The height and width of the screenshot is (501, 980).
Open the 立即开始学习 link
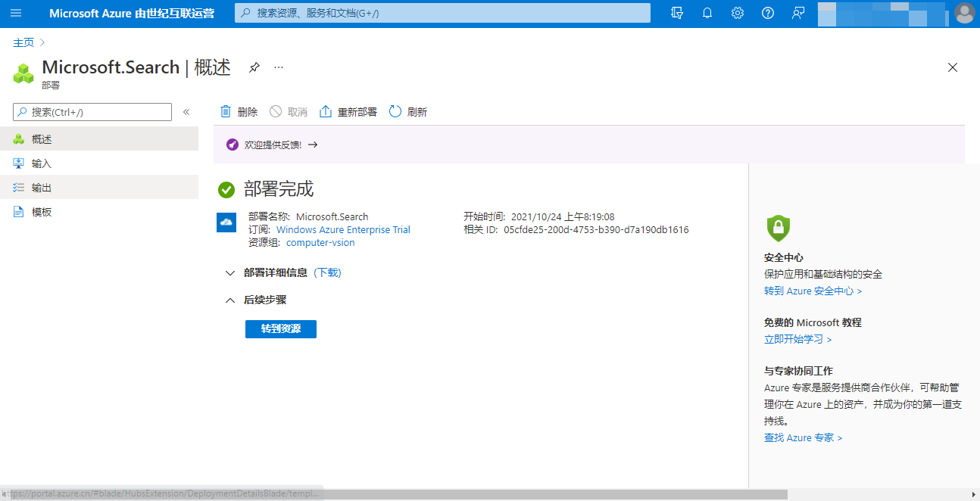tap(797, 339)
